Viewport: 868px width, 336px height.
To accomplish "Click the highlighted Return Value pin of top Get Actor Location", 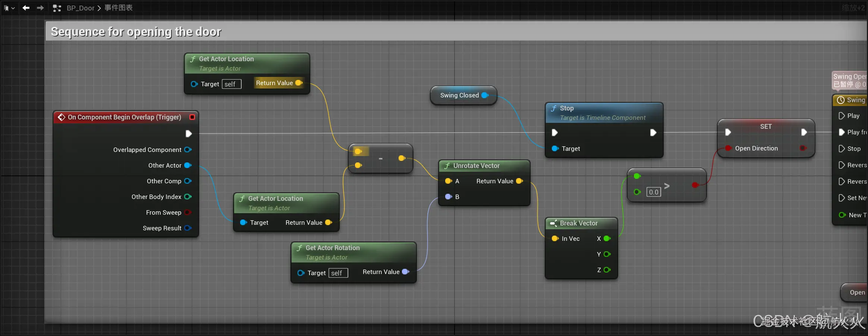I will click(x=299, y=83).
